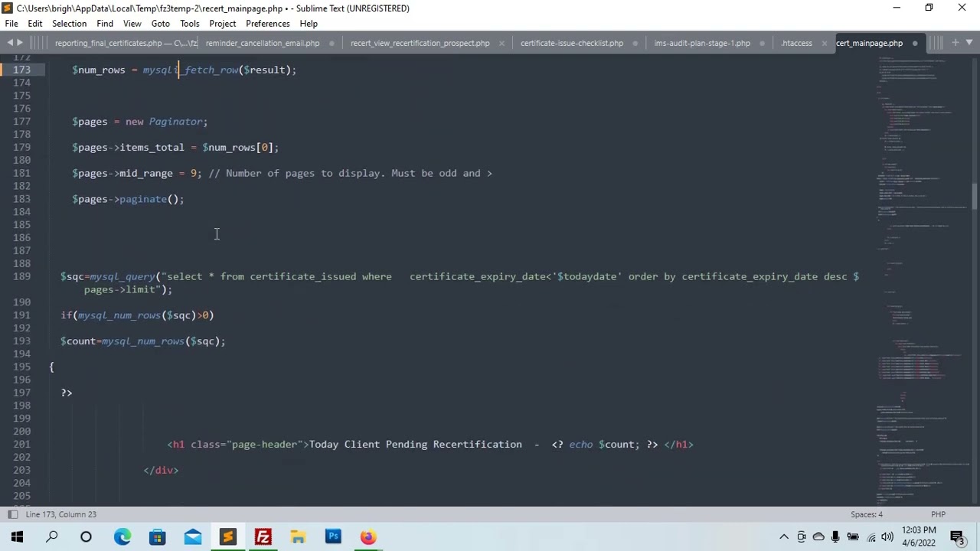This screenshot has width=980, height=551.
Task: Close the .htaccess tab
Action: pyautogui.click(x=824, y=43)
